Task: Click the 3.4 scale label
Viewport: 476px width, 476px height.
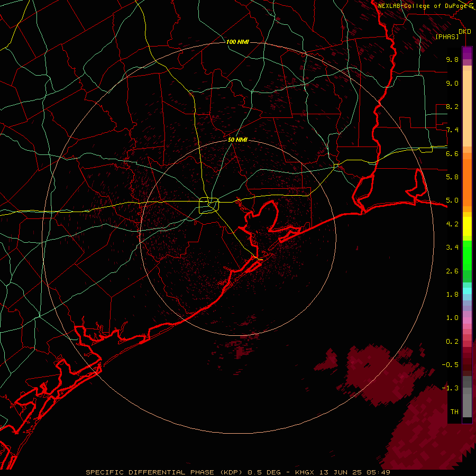Action: (452, 248)
